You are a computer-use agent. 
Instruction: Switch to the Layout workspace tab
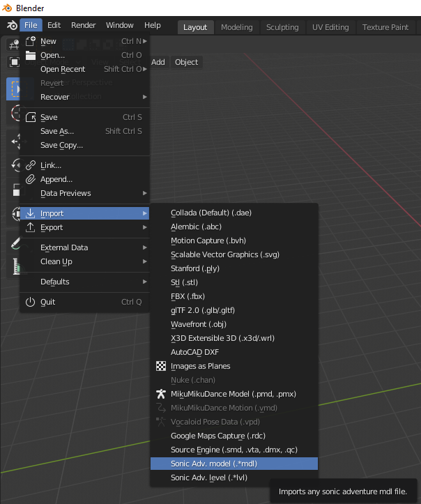[195, 27]
